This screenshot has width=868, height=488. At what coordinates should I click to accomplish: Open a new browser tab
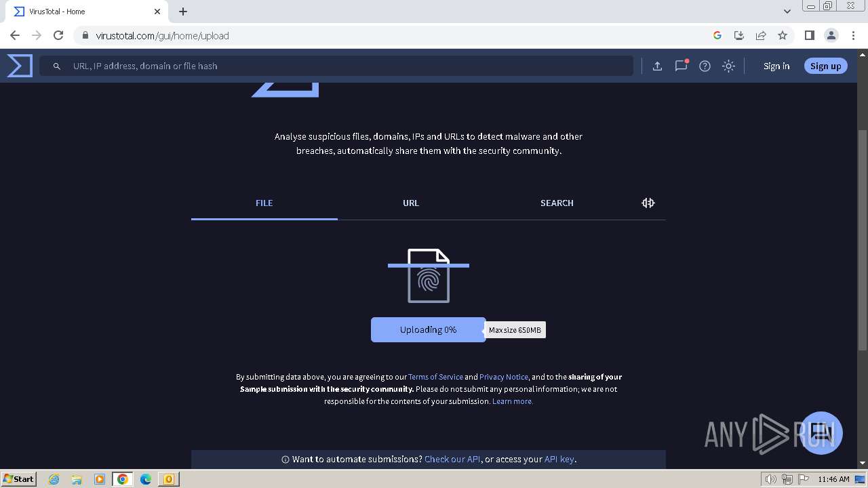pos(183,12)
